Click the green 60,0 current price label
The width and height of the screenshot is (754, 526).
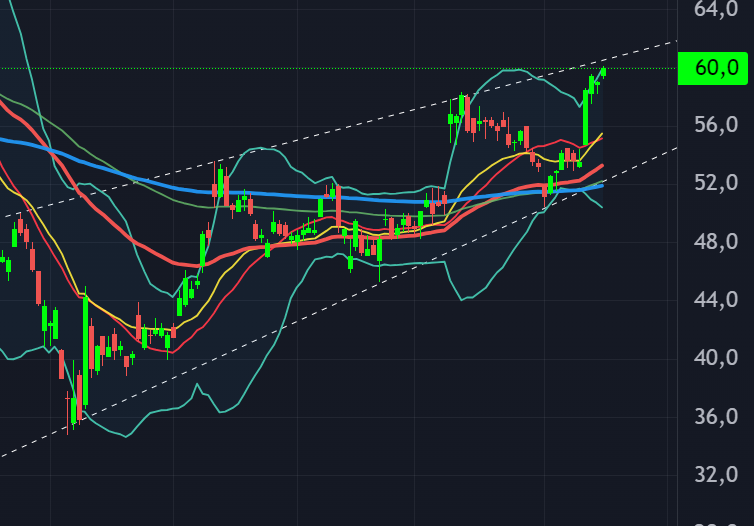(713, 68)
